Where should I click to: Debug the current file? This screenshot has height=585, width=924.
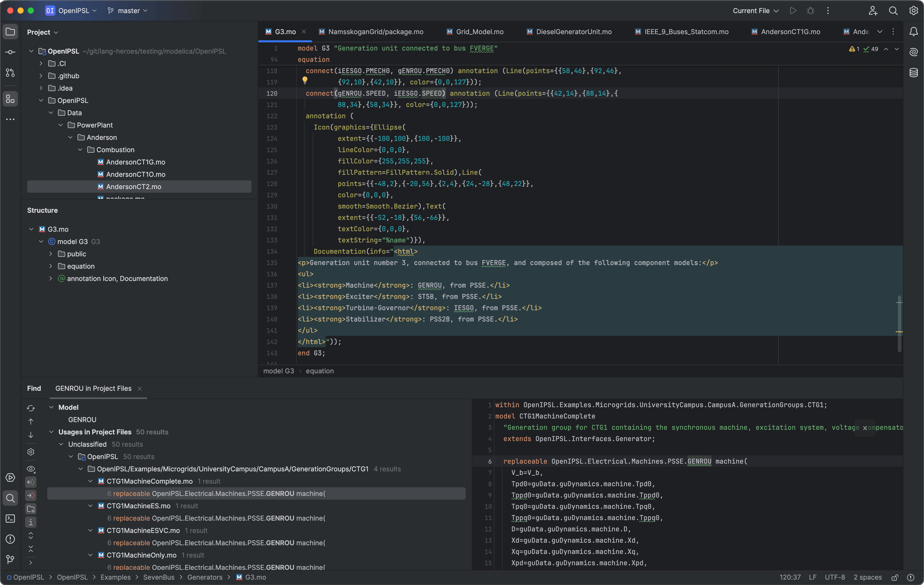810,11
